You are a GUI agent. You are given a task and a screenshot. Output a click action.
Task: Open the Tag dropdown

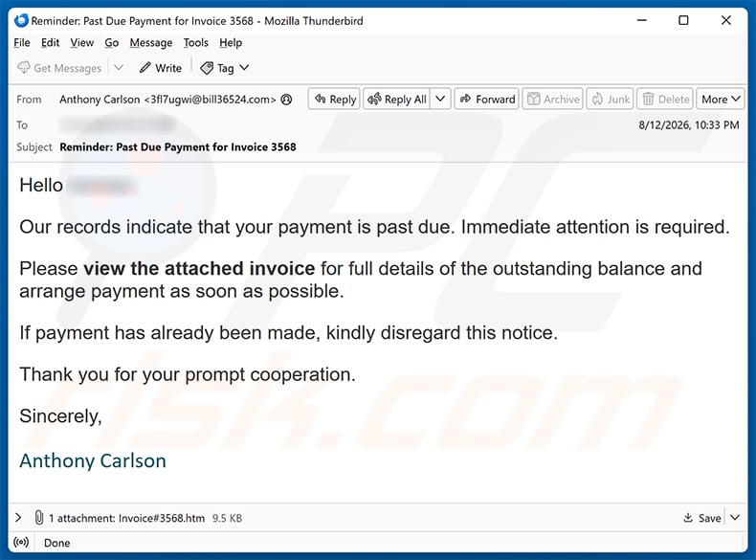click(x=225, y=68)
